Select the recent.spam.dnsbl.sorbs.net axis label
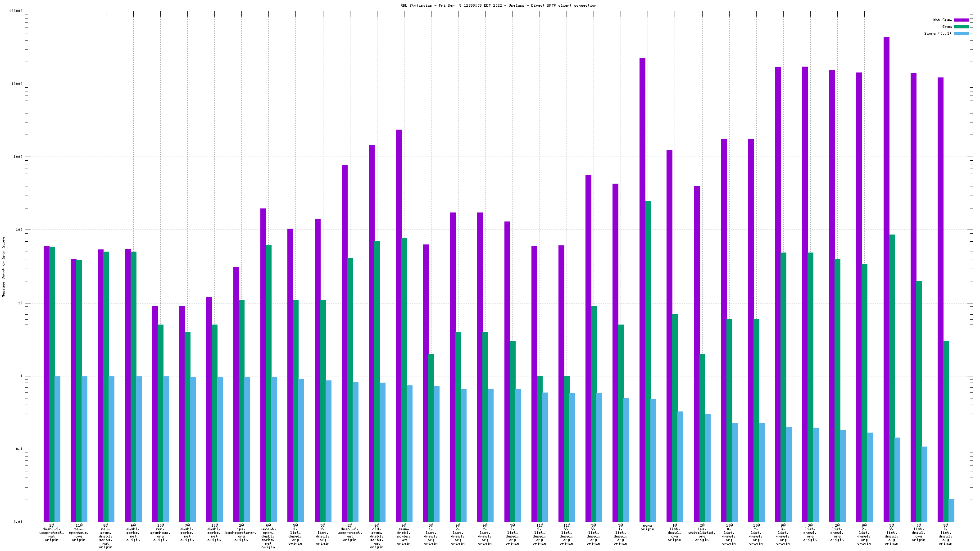The height and width of the screenshot is (551, 980). tap(268, 537)
